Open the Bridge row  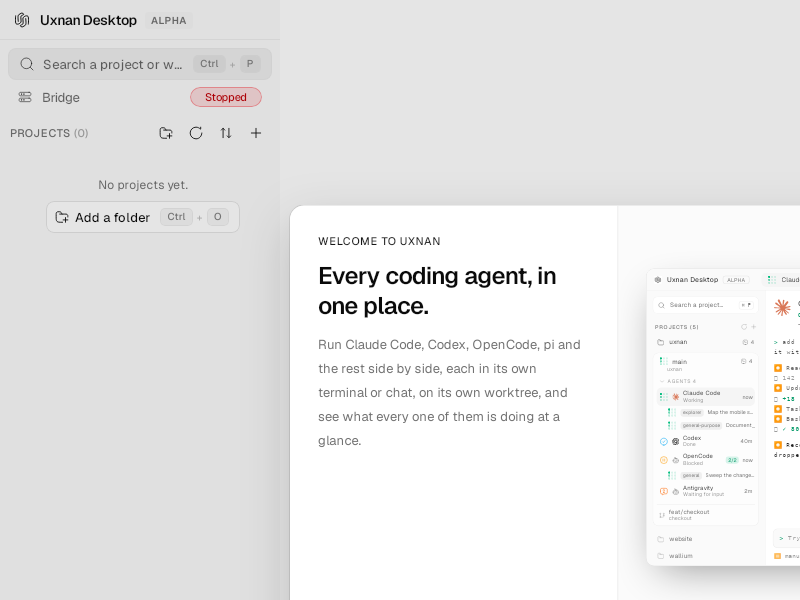point(140,97)
